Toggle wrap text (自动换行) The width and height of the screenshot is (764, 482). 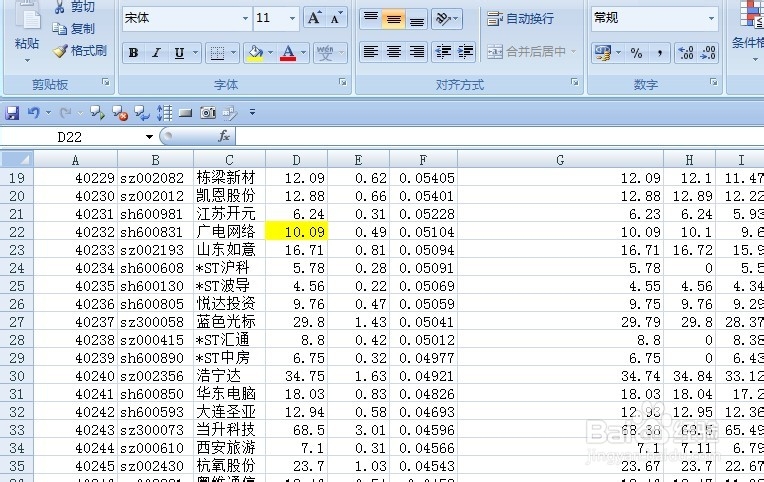pyautogui.click(x=520, y=19)
